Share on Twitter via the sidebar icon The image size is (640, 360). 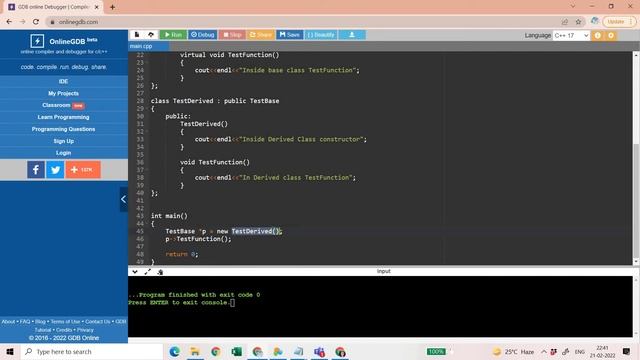tap(55, 169)
